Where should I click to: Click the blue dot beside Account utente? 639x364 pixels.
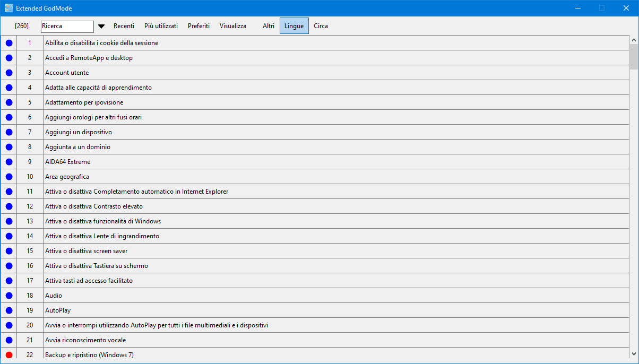(x=9, y=73)
